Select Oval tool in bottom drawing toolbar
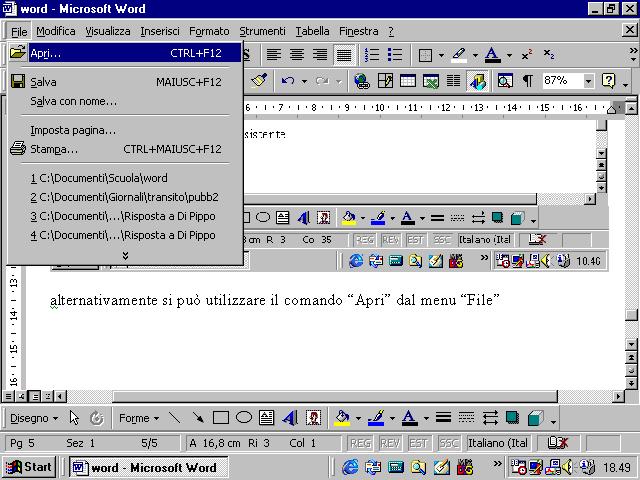Viewport: 640px width, 480px height. (244, 418)
